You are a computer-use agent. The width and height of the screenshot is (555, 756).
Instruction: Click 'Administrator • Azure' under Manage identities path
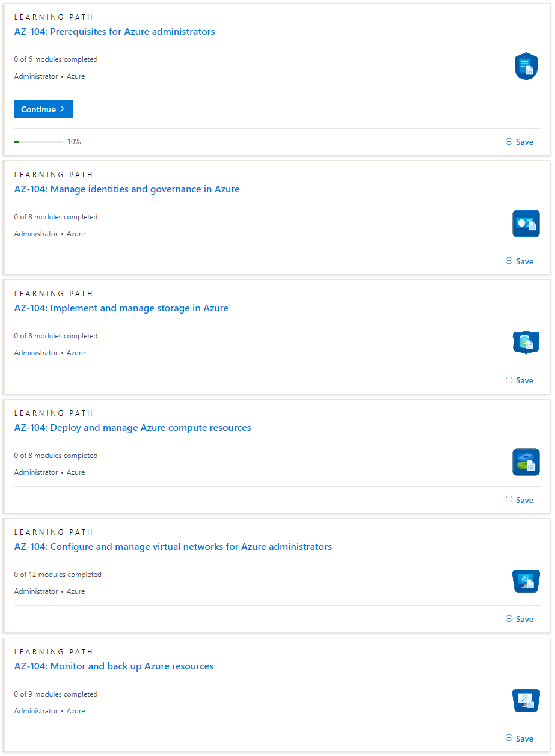point(50,234)
